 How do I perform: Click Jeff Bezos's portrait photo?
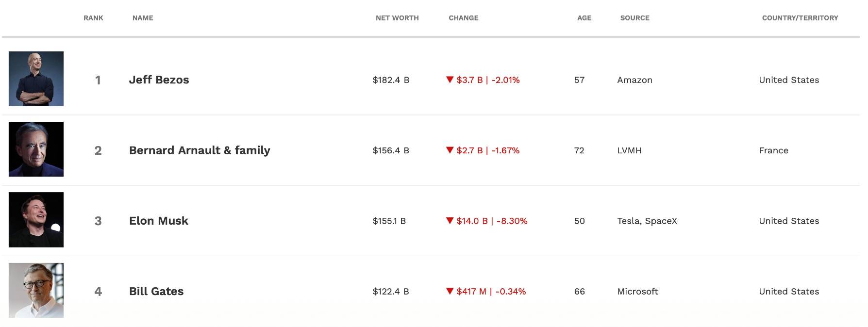coord(36,79)
